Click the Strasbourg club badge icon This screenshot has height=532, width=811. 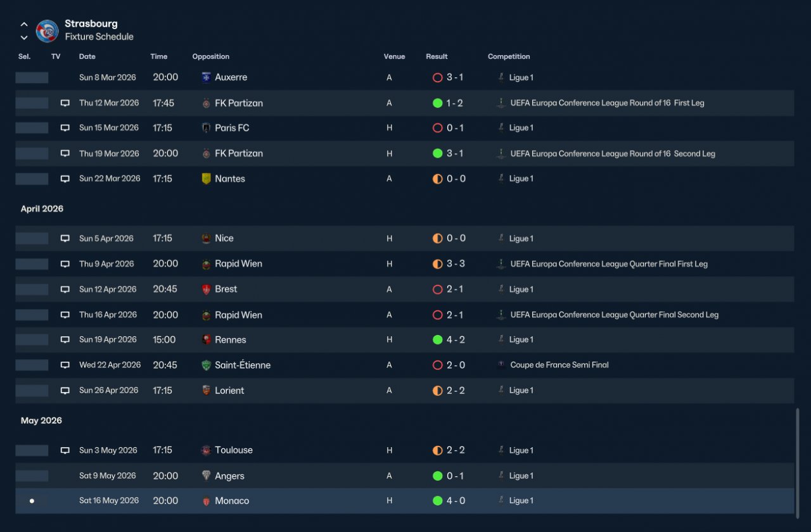pos(47,31)
